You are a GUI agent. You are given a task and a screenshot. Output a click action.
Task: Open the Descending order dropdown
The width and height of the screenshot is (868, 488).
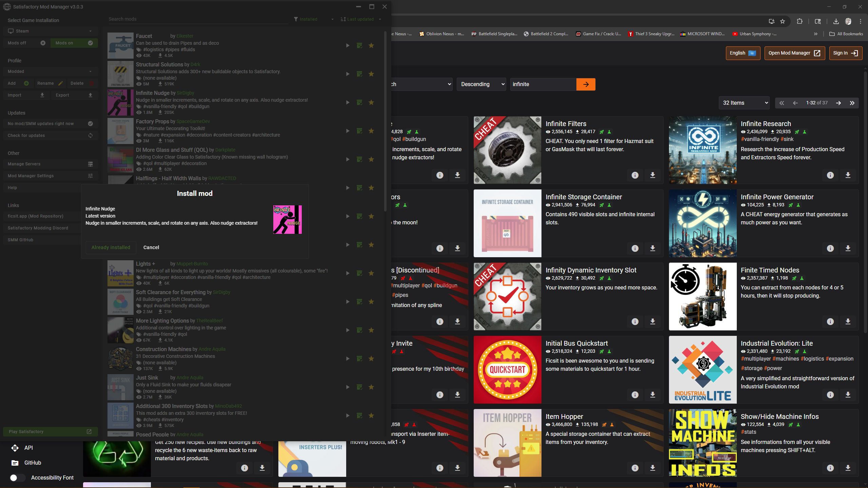point(481,84)
